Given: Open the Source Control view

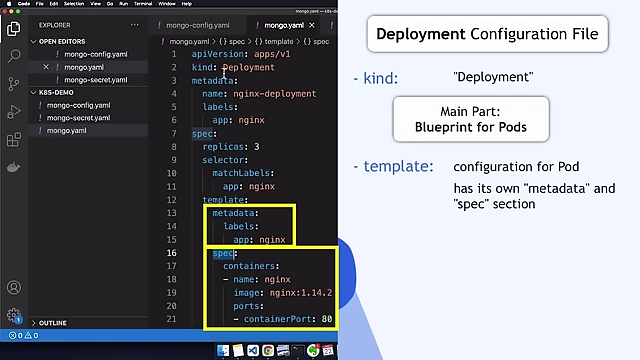Looking at the screenshot, I should (x=13, y=84).
